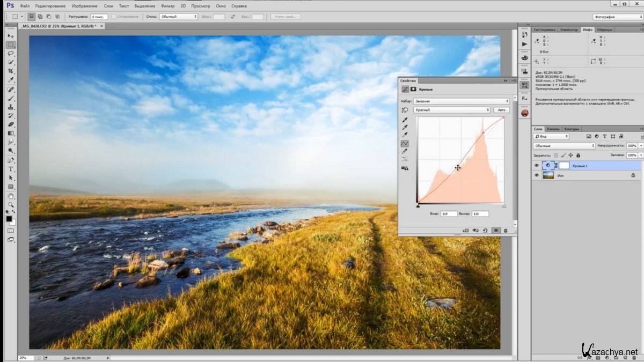Select the black point eyedropper in Curves
This screenshot has width=644, height=362.
click(x=405, y=121)
